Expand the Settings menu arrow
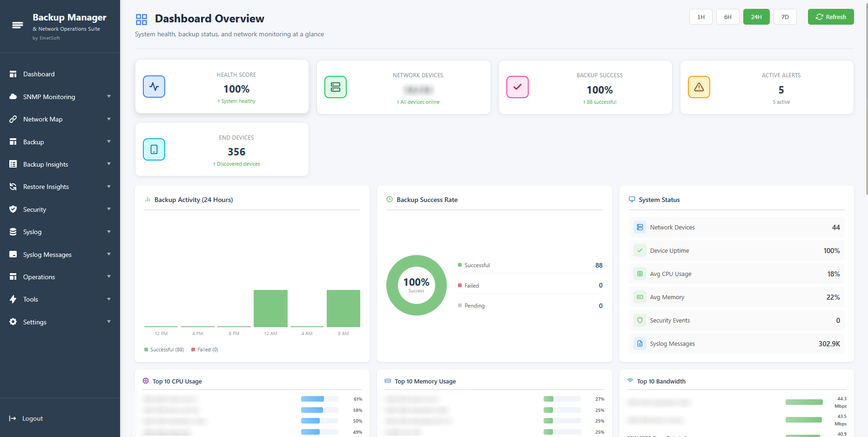The image size is (868, 437). coord(109,322)
